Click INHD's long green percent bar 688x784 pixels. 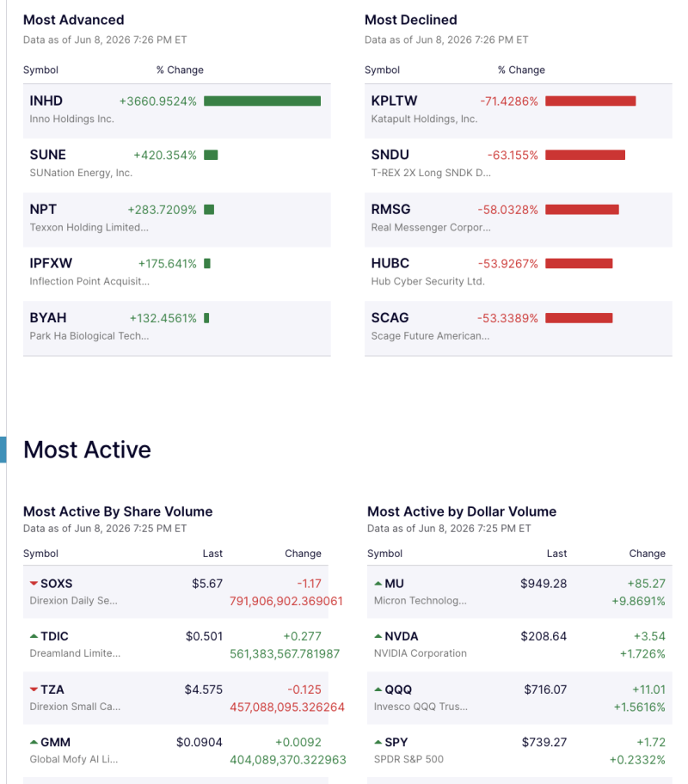point(262,101)
